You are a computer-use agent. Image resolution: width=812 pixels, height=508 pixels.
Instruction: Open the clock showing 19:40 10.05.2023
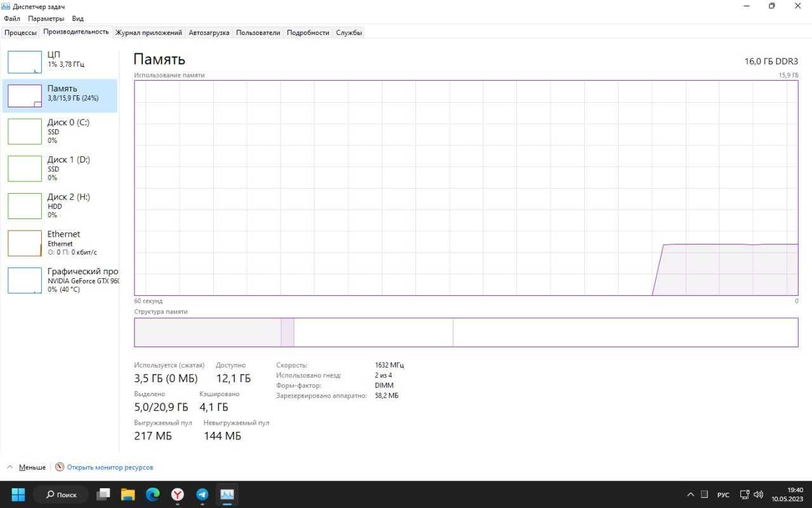787,494
